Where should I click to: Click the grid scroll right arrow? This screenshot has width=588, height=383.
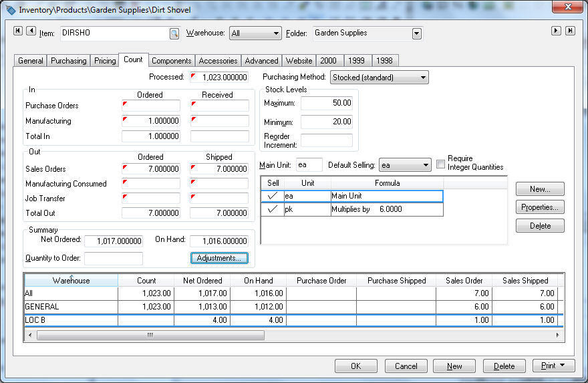pyautogui.click(x=558, y=335)
